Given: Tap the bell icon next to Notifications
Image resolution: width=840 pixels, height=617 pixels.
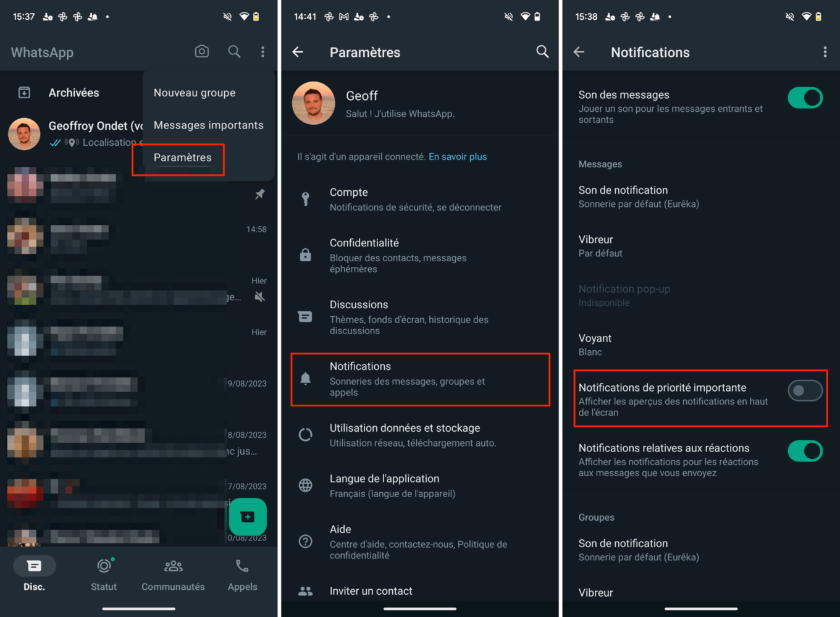Looking at the screenshot, I should (x=305, y=379).
